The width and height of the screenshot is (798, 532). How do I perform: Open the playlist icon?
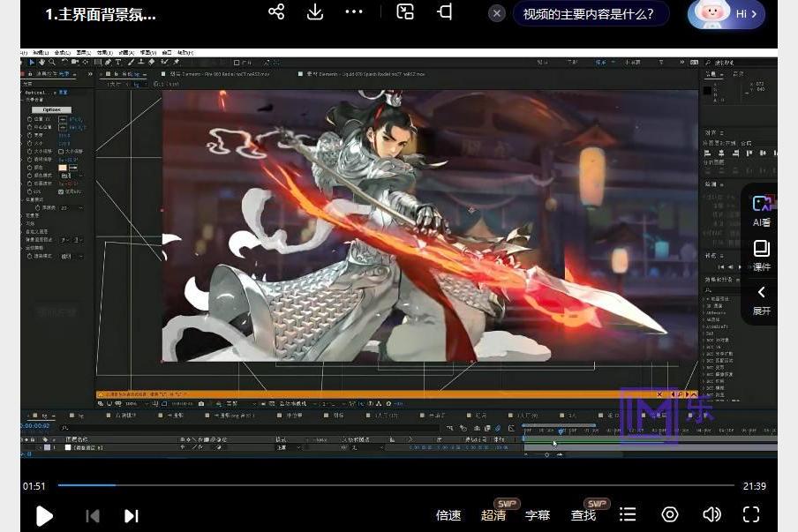click(628, 514)
